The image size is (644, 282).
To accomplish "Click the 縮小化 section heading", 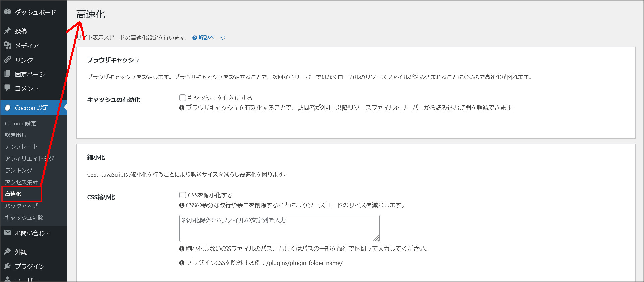I will point(96,157).
